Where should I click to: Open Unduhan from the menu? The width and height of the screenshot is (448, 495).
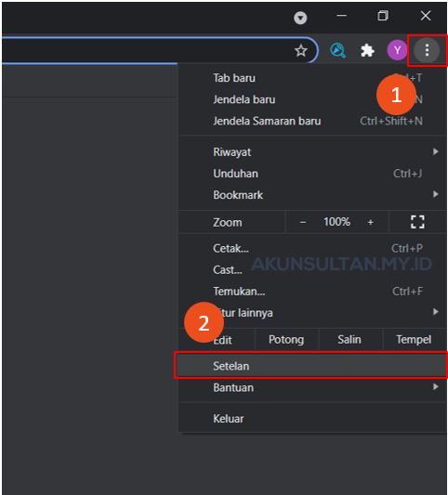(x=312, y=174)
